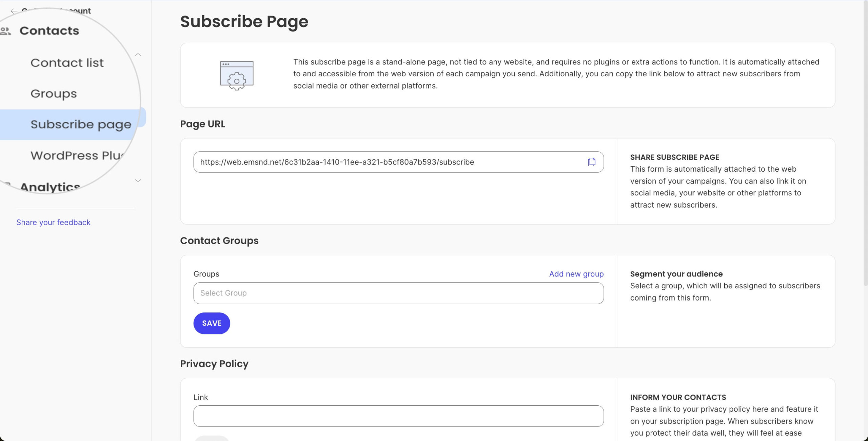Click the Add new group link
The height and width of the screenshot is (441, 868).
pos(576,273)
